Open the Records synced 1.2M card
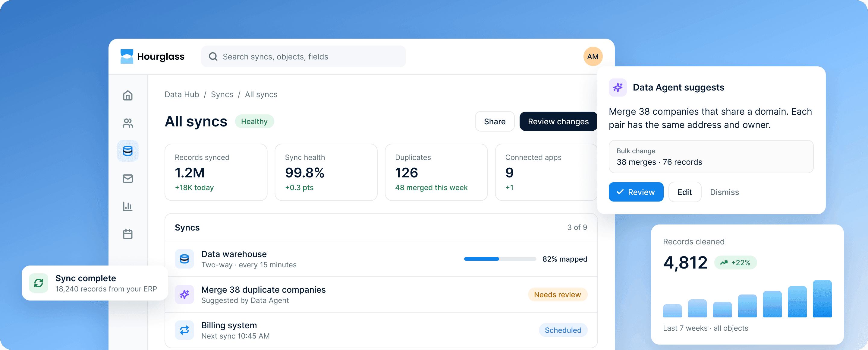The image size is (868, 350). (216, 172)
